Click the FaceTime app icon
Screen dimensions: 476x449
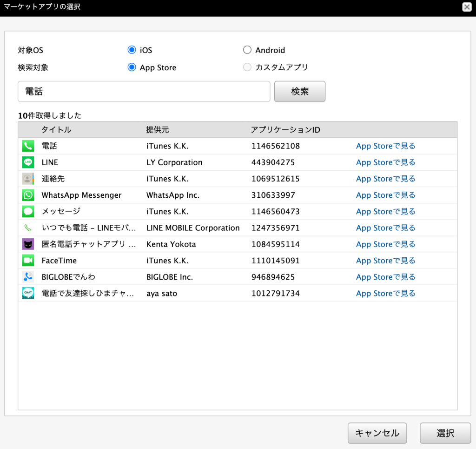[x=28, y=261]
